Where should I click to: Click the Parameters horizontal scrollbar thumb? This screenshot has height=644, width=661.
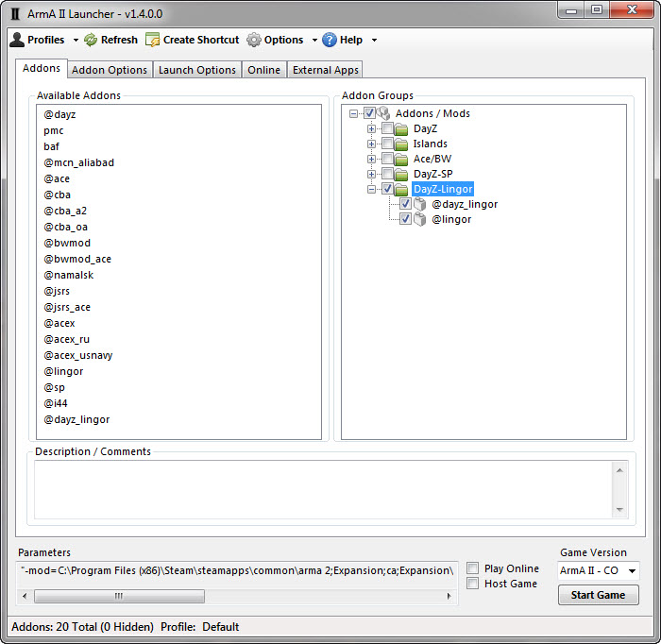click(119, 596)
